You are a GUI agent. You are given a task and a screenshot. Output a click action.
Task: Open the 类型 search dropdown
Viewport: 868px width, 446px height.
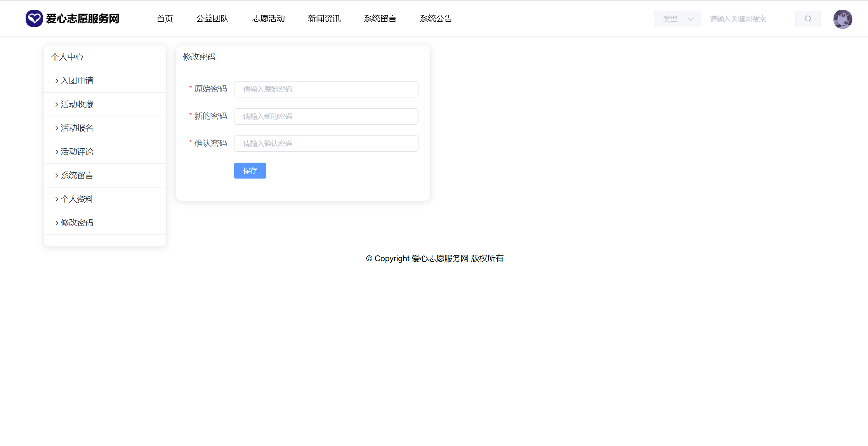click(677, 19)
